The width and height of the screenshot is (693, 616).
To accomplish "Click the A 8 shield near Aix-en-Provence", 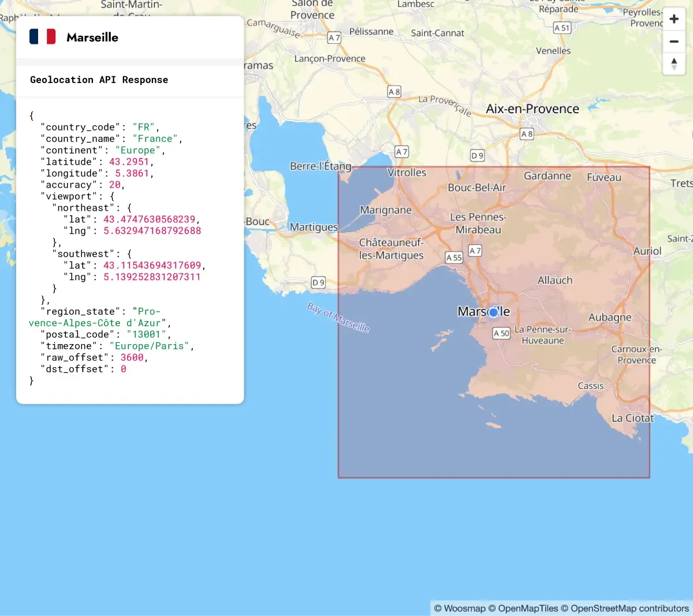I will point(527,134).
